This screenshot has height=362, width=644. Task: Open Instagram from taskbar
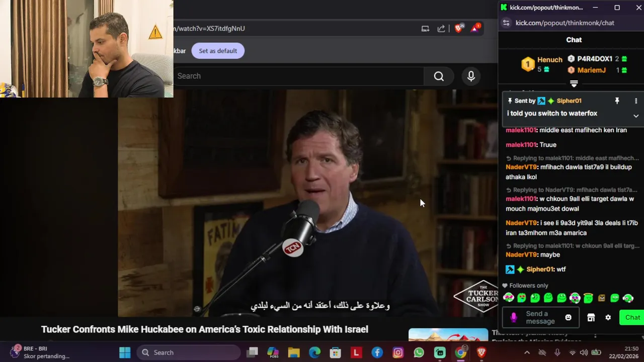point(398,352)
